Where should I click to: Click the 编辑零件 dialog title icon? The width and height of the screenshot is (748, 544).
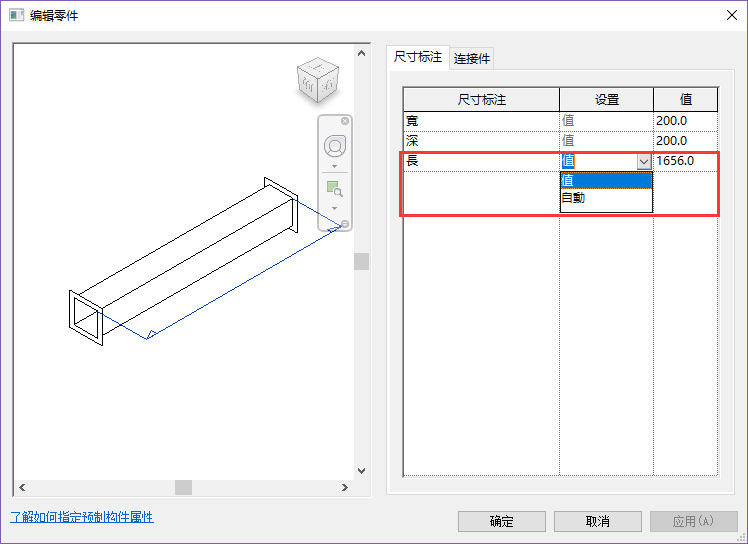click(16, 15)
